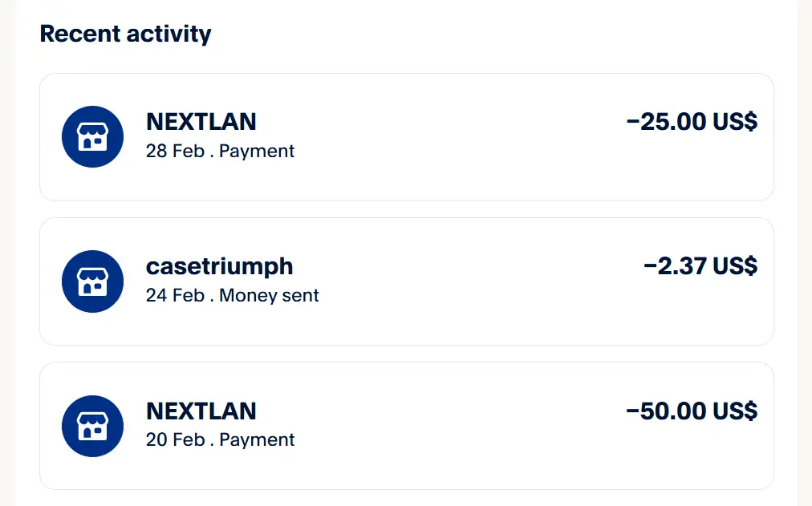Screen dimensions: 812x506
Task: Click the −25.00 US$ amount
Action: 691,122
